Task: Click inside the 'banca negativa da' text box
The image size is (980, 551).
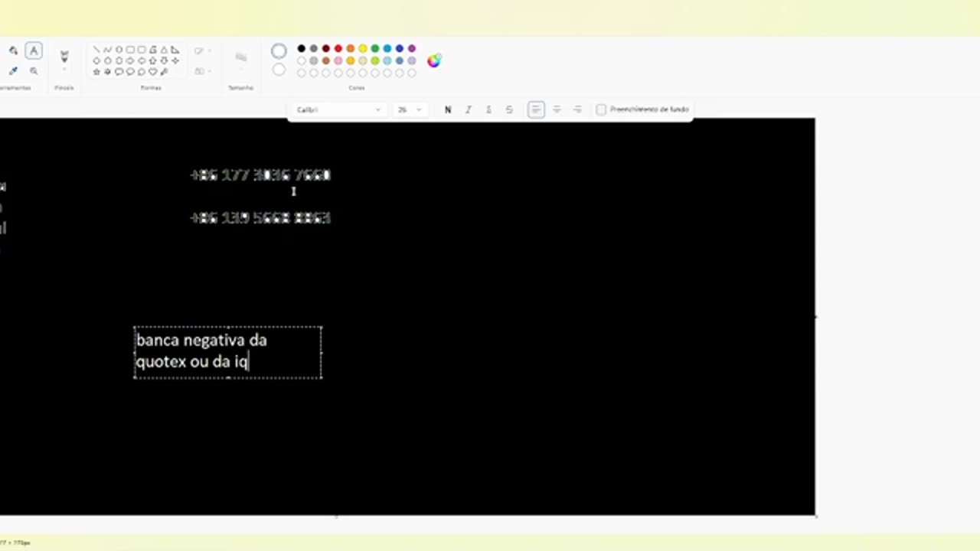Action: (x=228, y=352)
